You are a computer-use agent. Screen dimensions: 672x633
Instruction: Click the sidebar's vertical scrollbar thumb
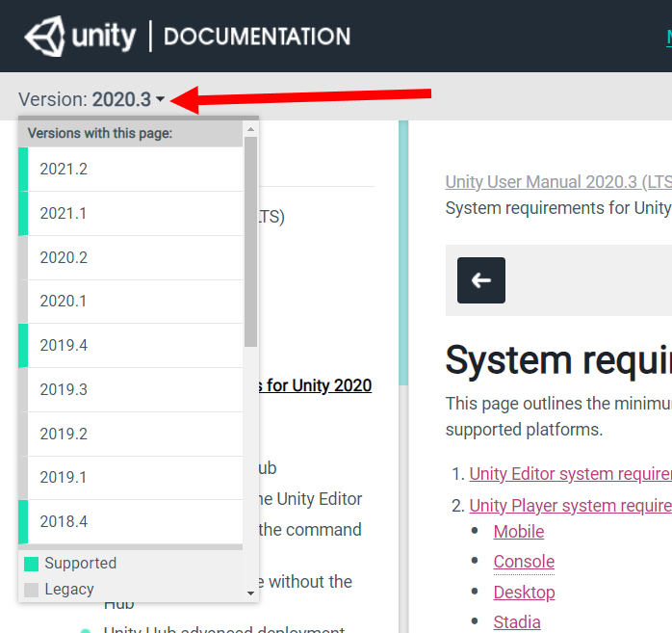[x=402, y=252]
